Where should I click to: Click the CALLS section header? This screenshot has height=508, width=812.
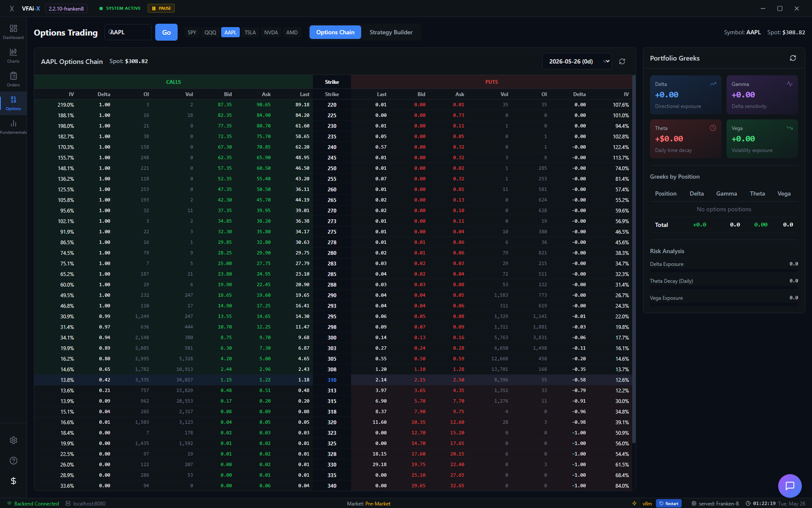[x=173, y=82]
